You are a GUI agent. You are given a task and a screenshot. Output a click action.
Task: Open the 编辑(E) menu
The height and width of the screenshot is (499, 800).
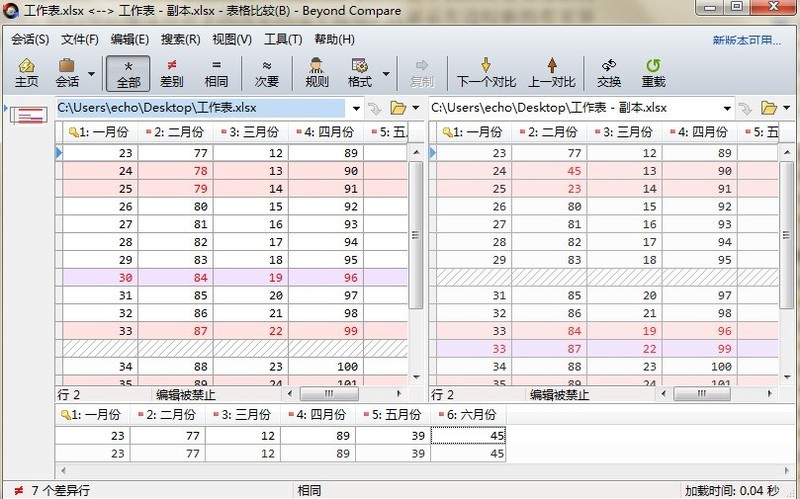point(130,39)
